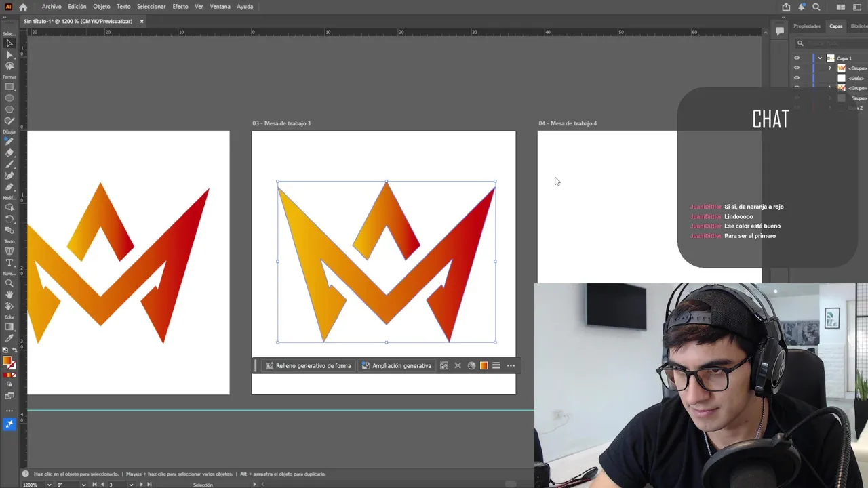Select the Direct Selection tool
Image resolution: width=868 pixels, height=488 pixels.
pyautogui.click(x=9, y=55)
